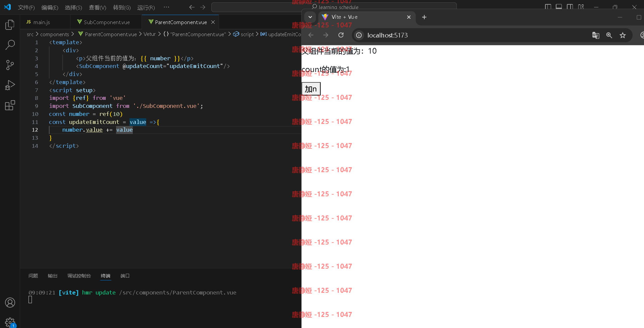Click line number 12 in the gutter
Viewport: 644px width, 328px height.
pos(35,130)
